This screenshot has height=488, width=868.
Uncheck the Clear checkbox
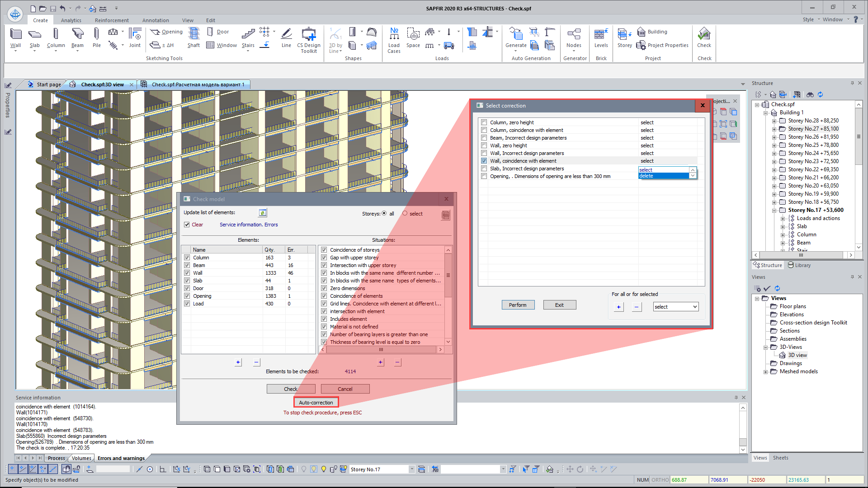point(187,225)
